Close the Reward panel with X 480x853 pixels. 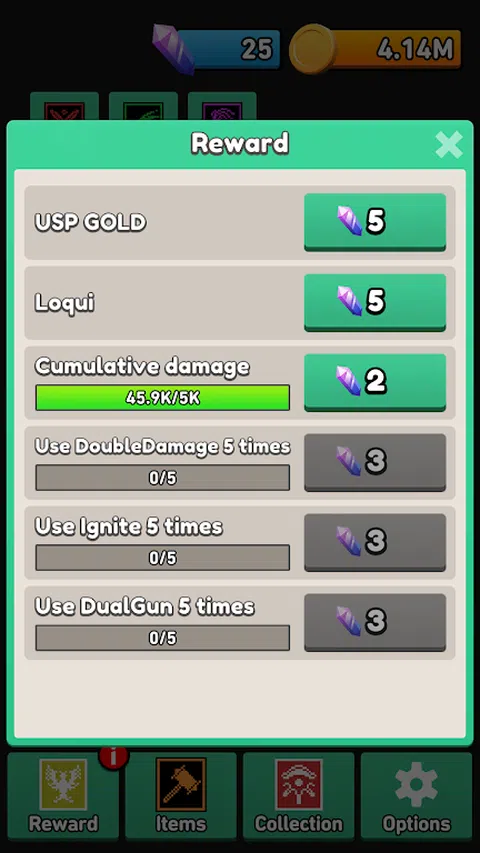pyautogui.click(x=449, y=144)
